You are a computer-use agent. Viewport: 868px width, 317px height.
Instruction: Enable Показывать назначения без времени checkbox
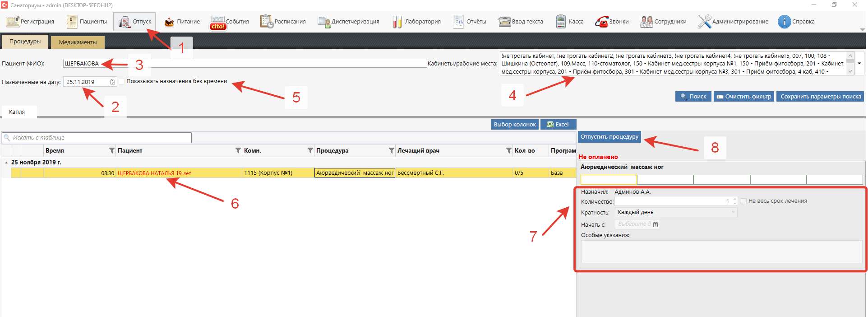(122, 81)
